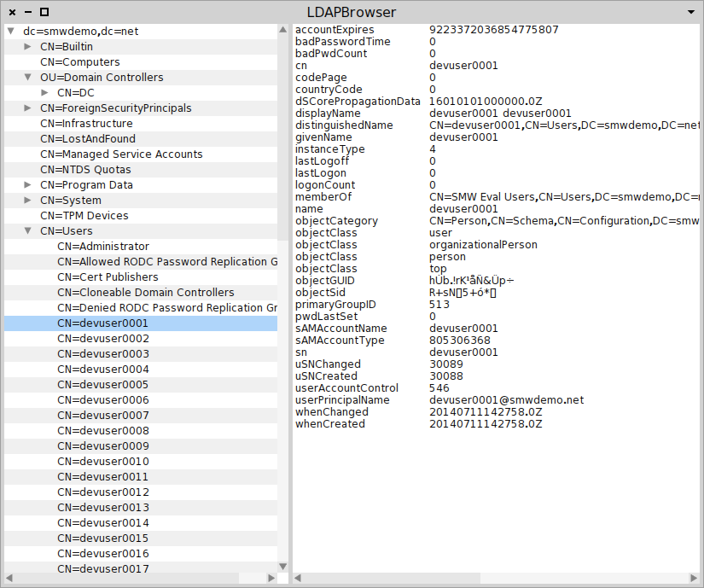Select CN=TPM Devices entry

[84, 216]
